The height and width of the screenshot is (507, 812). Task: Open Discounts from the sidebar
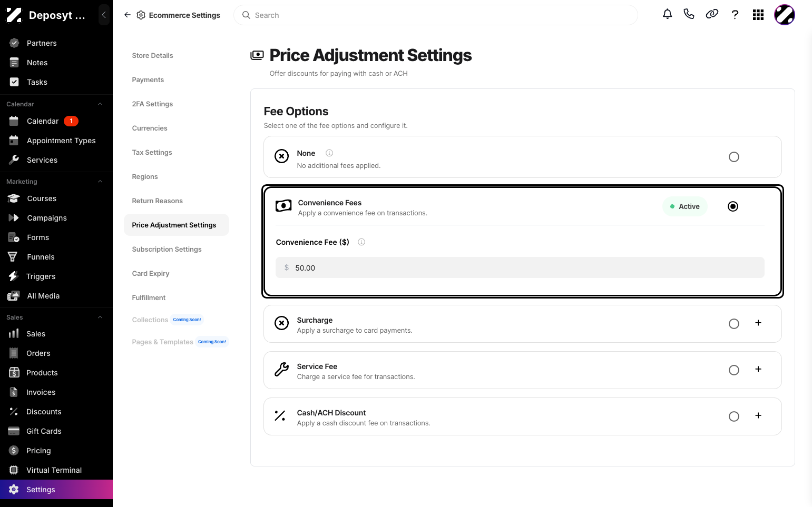[x=56, y=412]
